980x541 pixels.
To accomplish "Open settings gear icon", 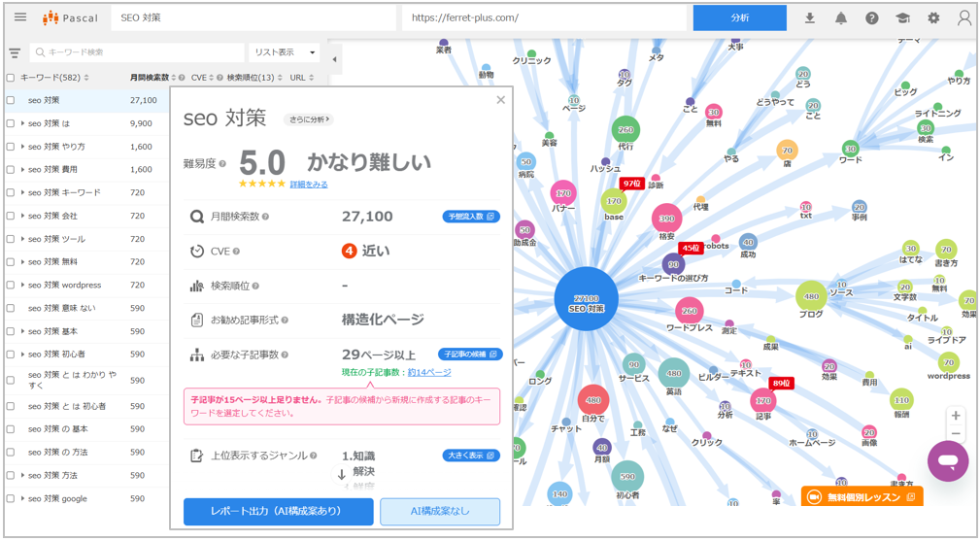I will [933, 18].
